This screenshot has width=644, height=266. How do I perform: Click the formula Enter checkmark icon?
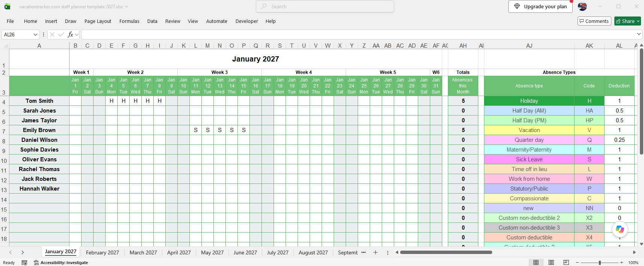(61, 35)
